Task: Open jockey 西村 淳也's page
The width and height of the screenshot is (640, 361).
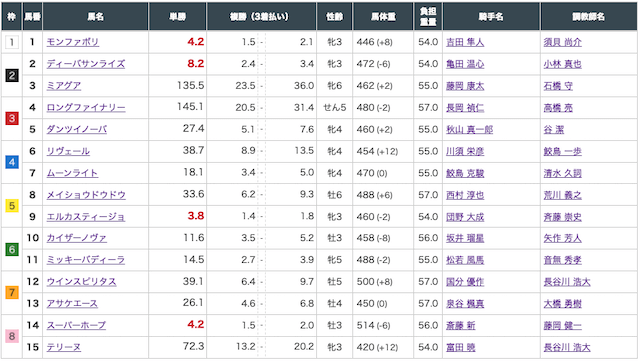Action: [465, 195]
